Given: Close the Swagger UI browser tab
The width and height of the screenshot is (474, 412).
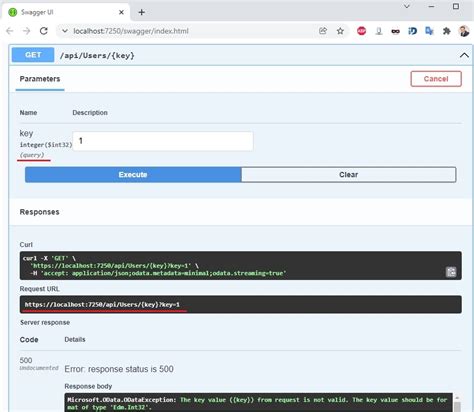Looking at the screenshot, I should tap(121, 12).
